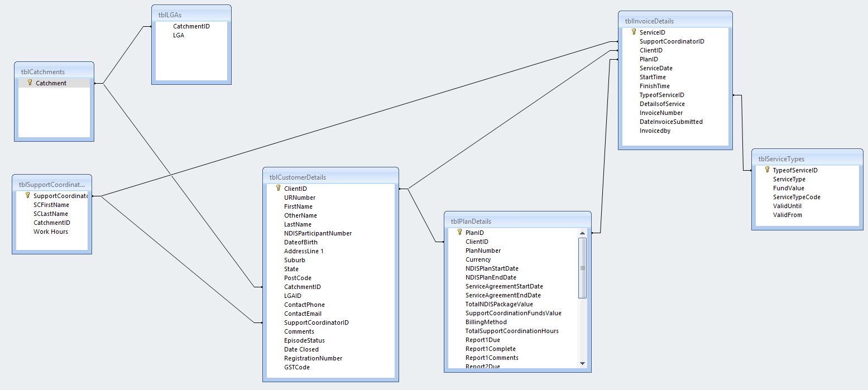Click the key icon next to PlanID in tblPlanDetails
Image resolution: width=868 pixels, height=390 pixels.
[459, 232]
